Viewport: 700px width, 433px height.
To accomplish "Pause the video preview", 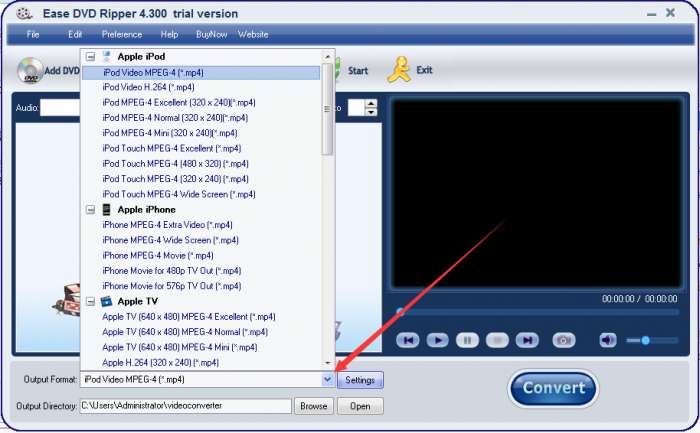I will tap(467, 340).
